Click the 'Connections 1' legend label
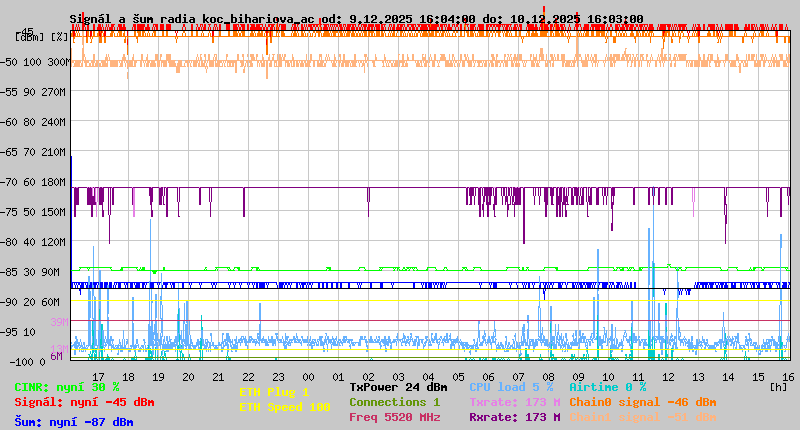 [394, 402]
